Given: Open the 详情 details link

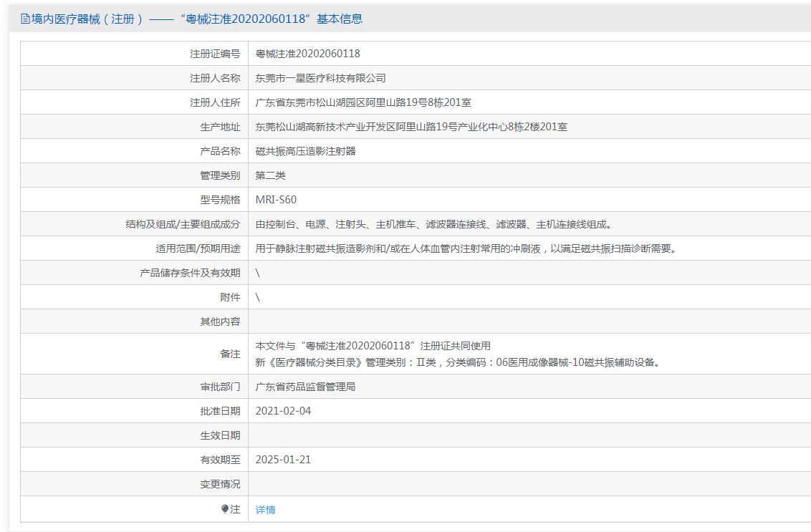Looking at the screenshot, I should (265, 510).
